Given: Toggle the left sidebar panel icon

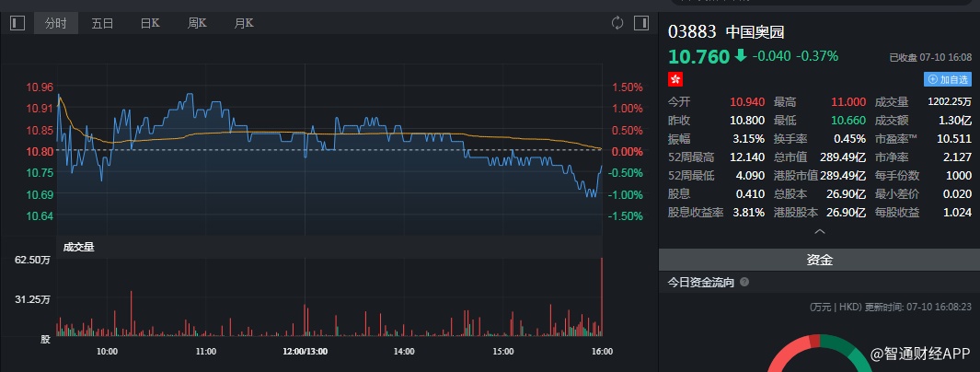Looking at the screenshot, I should pyautogui.click(x=17, y=23).
